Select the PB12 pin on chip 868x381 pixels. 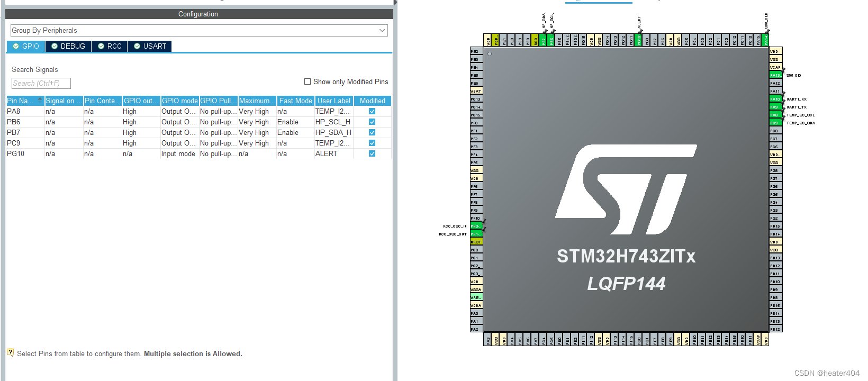[775, 329]
